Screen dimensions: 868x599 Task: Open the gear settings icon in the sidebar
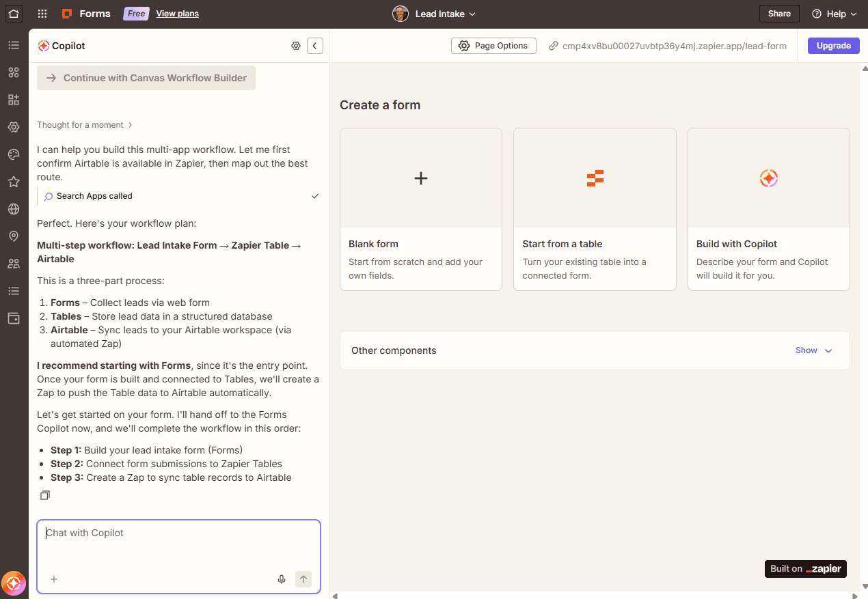pyautogui.click(x=14, y=127)
